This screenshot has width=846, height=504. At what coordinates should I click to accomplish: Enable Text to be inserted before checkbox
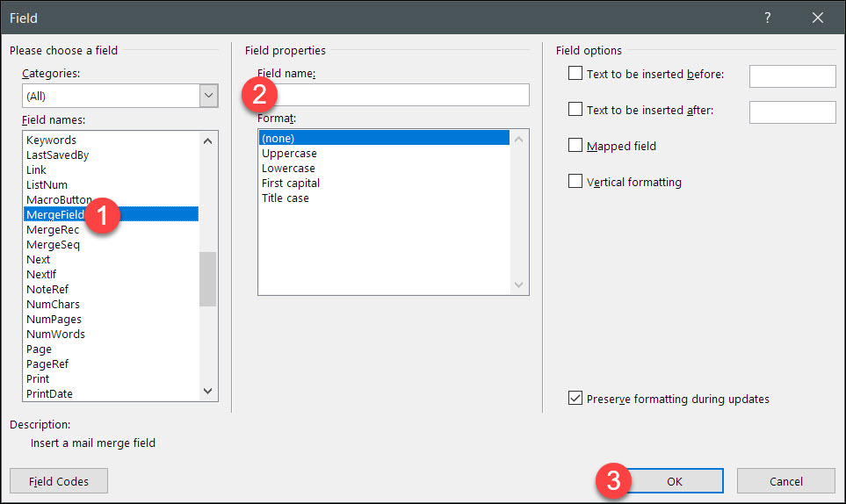575,74
